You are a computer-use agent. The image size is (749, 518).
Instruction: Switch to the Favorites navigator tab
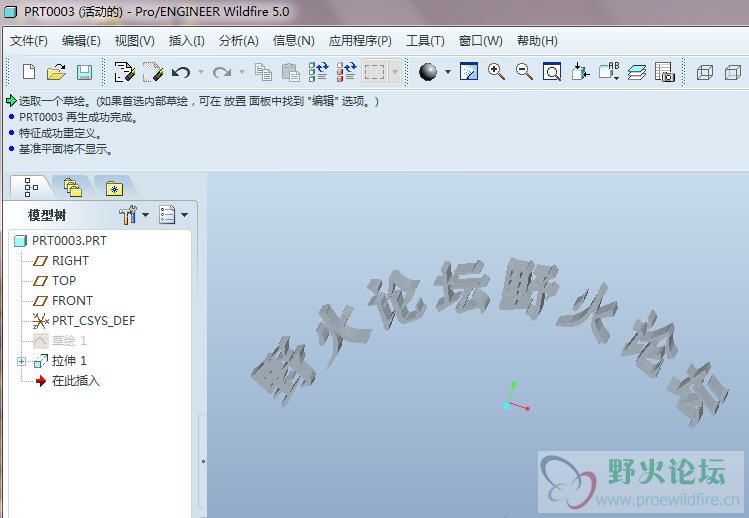pyautogui.click(x=114, y=188)
